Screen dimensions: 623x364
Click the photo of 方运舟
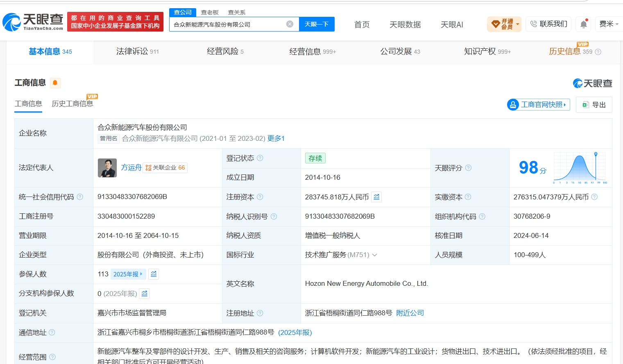(107, 168)
